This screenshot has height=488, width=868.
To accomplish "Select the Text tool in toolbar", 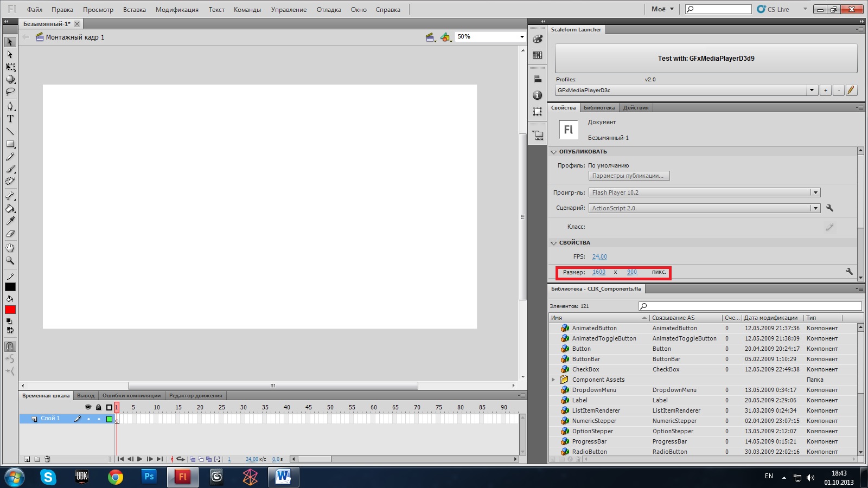I will (x=10, y=119).
